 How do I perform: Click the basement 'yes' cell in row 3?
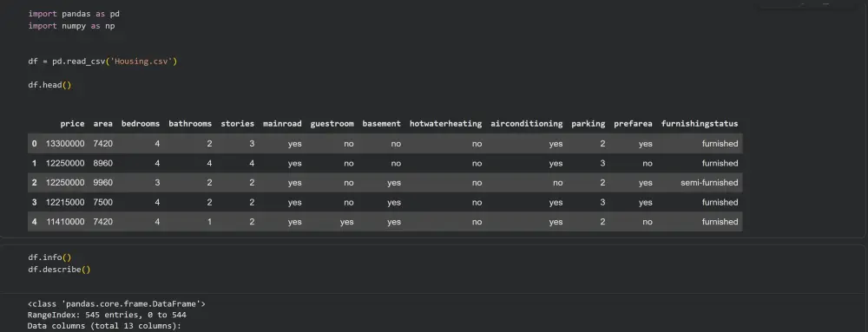click(394, 202)
